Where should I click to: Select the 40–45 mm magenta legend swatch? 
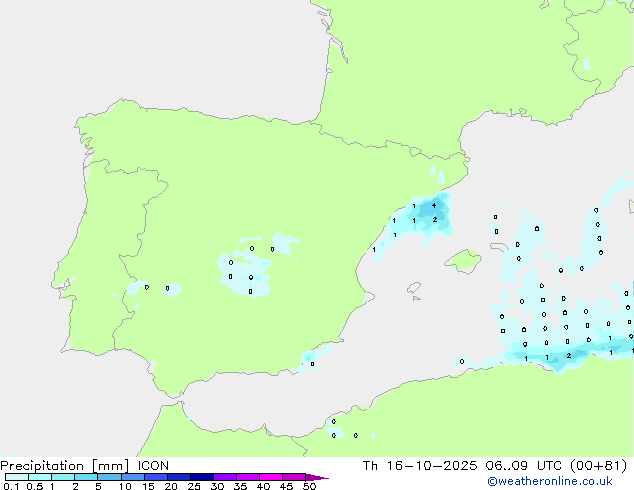click(x=271, y=477)
